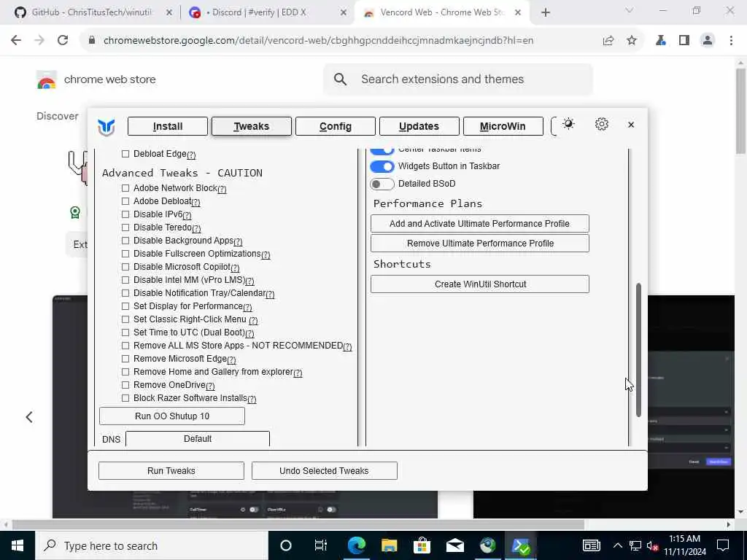
Task: Tick Disable Teredo checkbox
Action: [x=125, y=227]
